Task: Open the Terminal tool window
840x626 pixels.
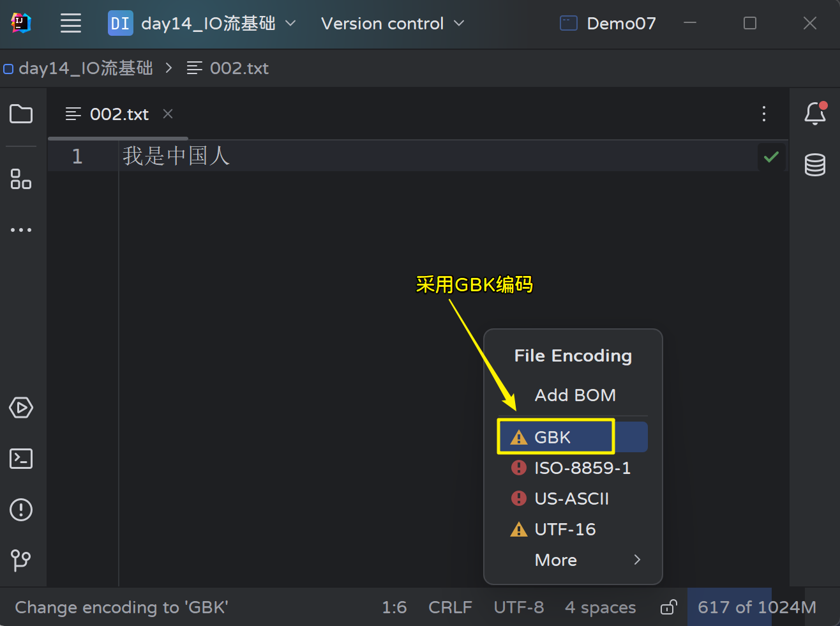Action: [21, 459]
